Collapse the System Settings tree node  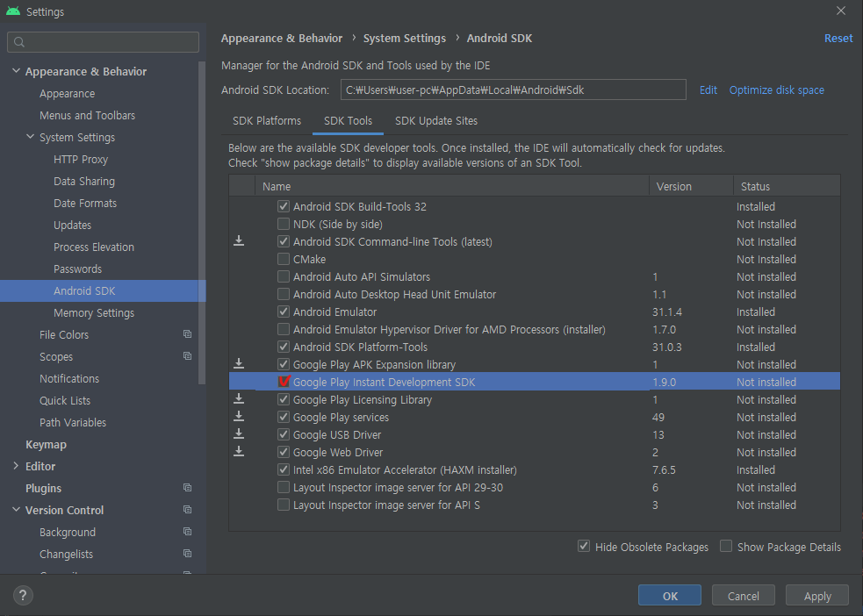point(30,137)
